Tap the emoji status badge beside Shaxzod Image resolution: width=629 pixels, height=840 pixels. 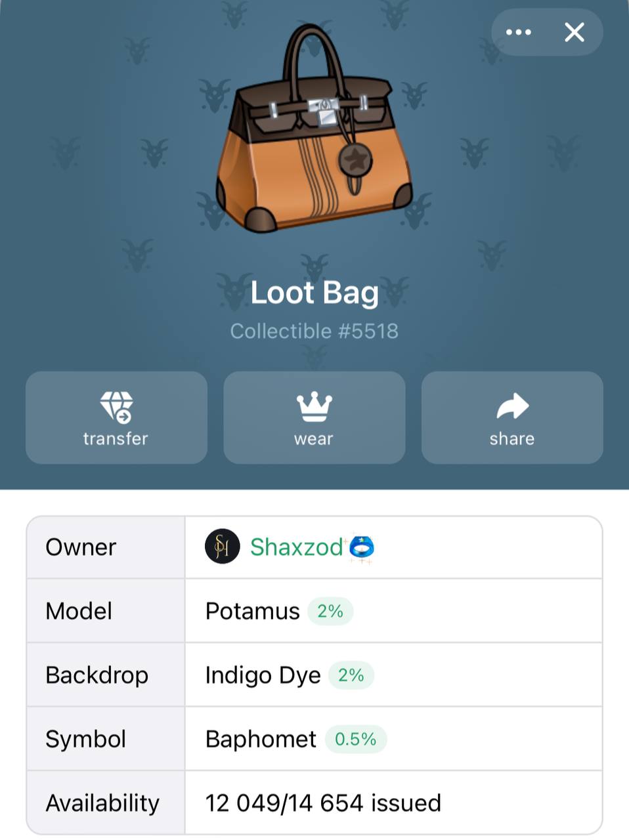coord(361,547)
